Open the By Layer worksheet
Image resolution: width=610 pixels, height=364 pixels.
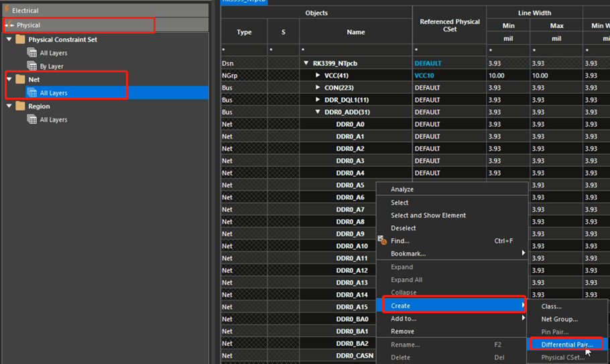pyautogui.click(x=52, y=66)
